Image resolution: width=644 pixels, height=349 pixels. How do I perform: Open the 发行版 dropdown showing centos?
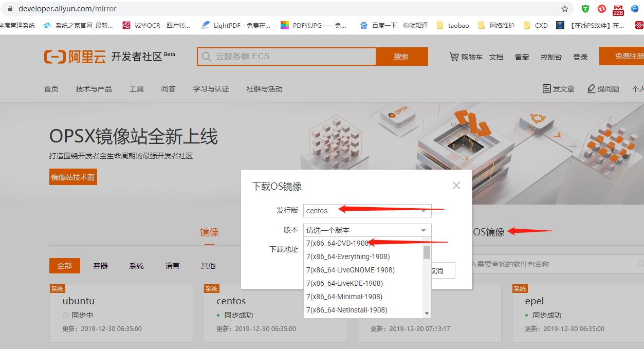pyautogui.click(x=367, y=210)
